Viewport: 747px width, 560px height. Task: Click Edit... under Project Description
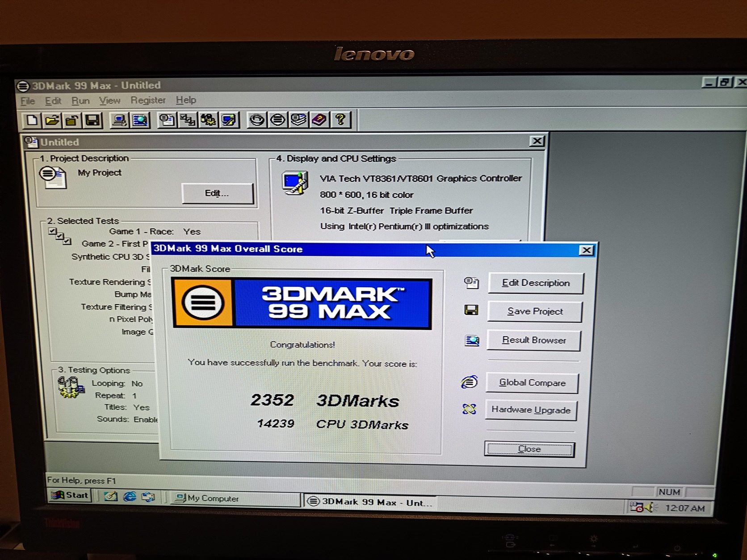point(217,193)
